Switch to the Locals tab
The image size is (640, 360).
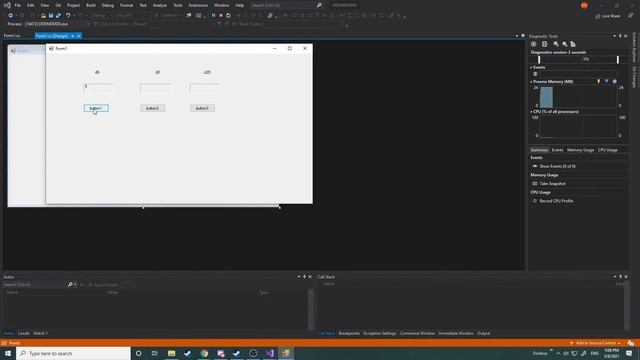[x=24, y=333]
